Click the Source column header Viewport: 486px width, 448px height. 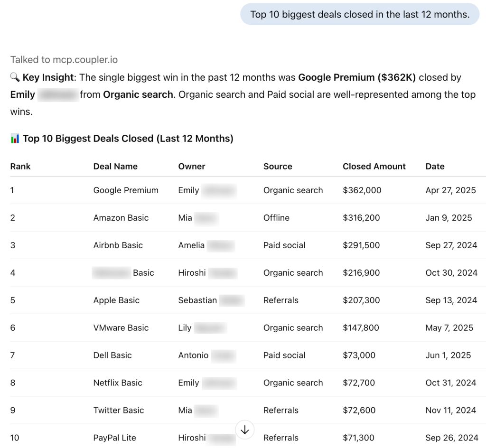click(x=278, y=167)
